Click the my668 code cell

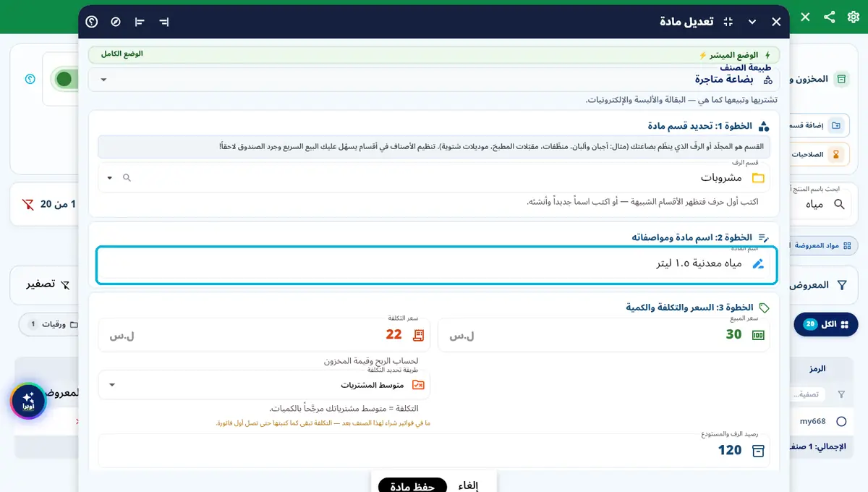pos(812,421)
